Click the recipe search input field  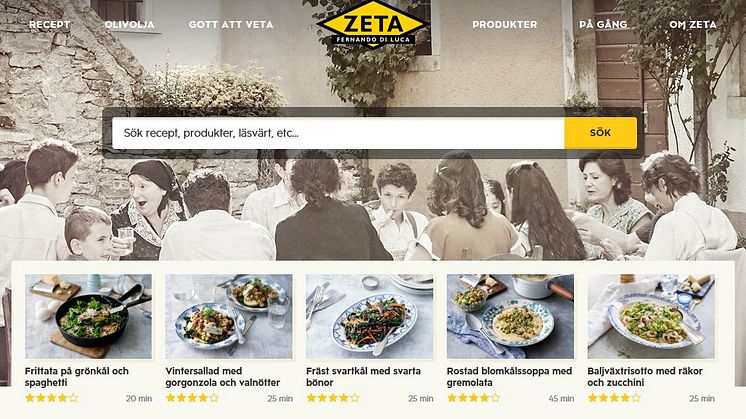[338, 133]
